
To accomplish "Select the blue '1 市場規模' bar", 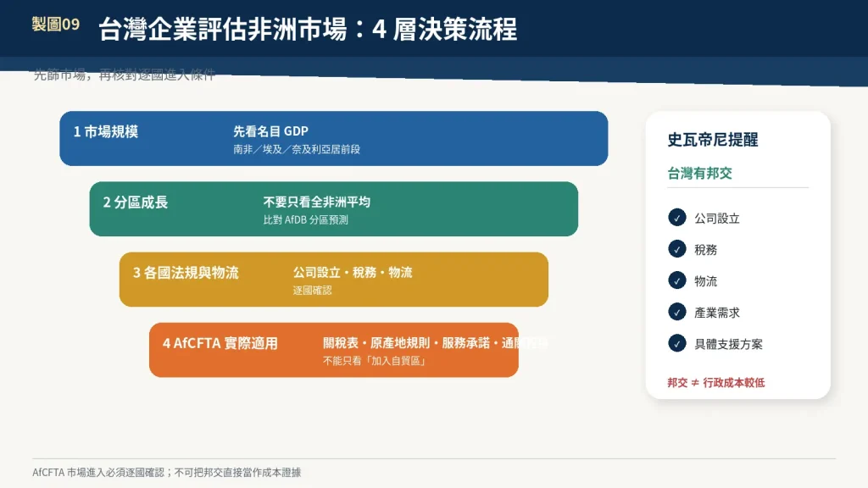I will (x=334, y=138).
